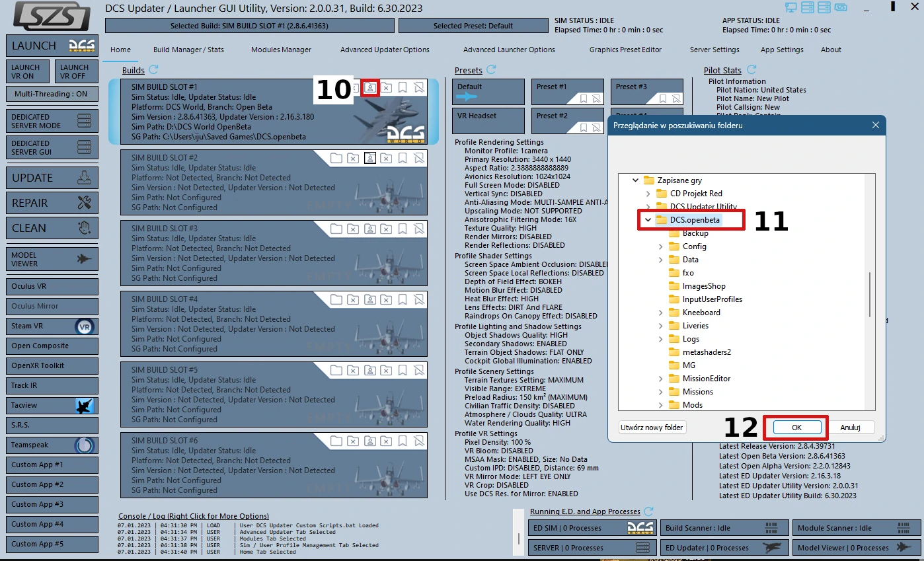Launch Tacview application
924x561 pixels.
52,406
